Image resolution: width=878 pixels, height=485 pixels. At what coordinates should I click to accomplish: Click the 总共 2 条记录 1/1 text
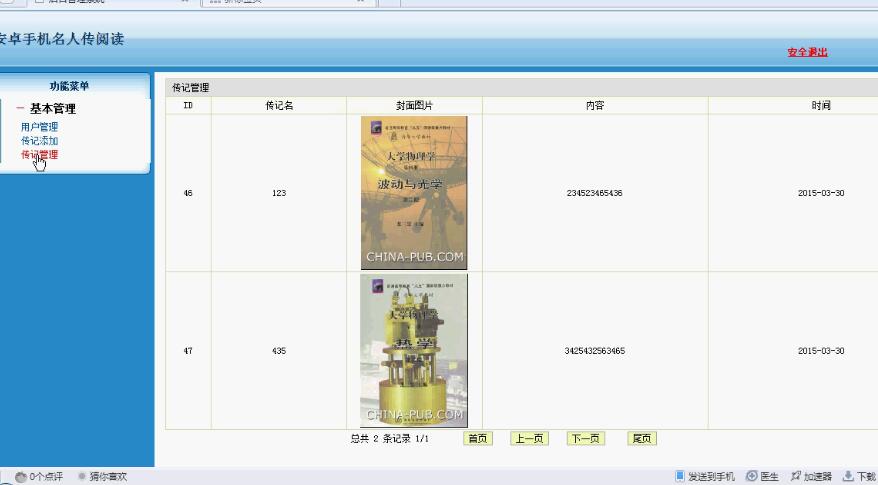pyautogui.click(x=390, y=439)
